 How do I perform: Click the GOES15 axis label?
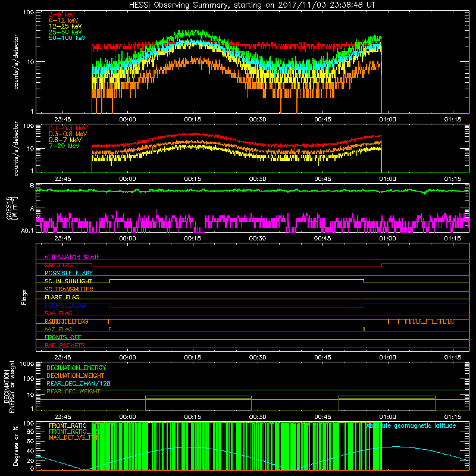12,208
